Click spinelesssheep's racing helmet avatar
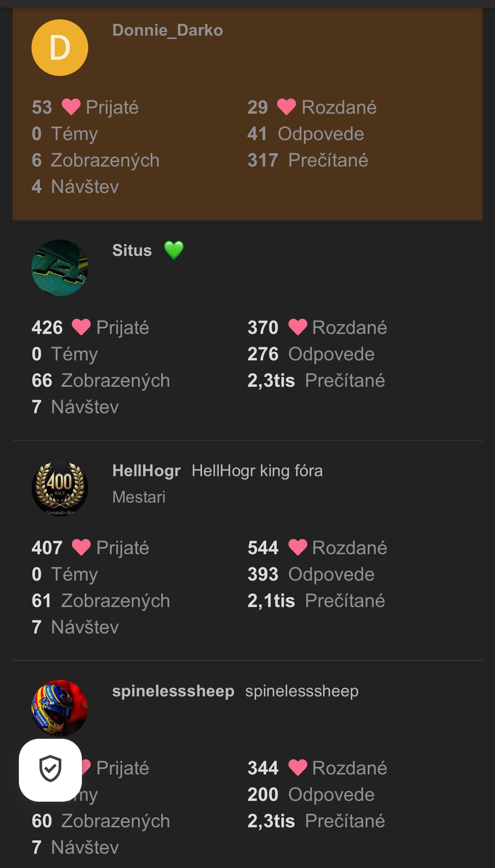The height and width of the screenshot is (868, 495). pyautogui.click(x=60, y=707)
